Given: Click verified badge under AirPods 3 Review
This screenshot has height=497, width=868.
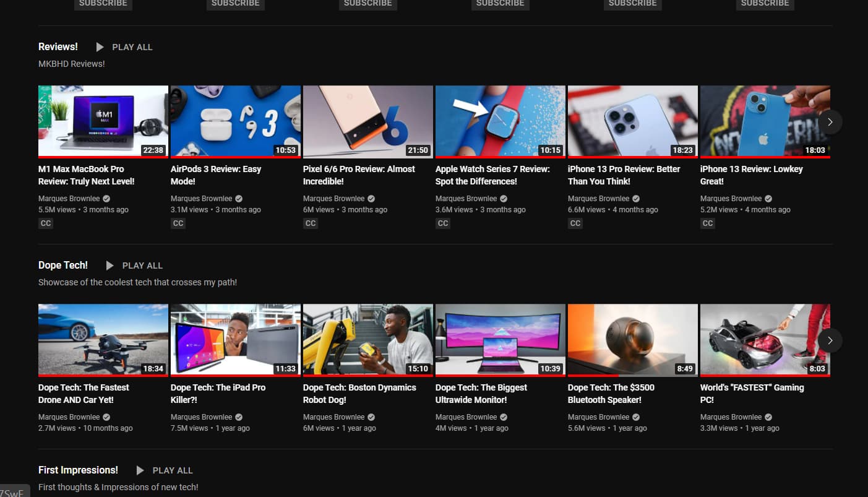Looking at the screenshot, I should [x=239, y=199].
